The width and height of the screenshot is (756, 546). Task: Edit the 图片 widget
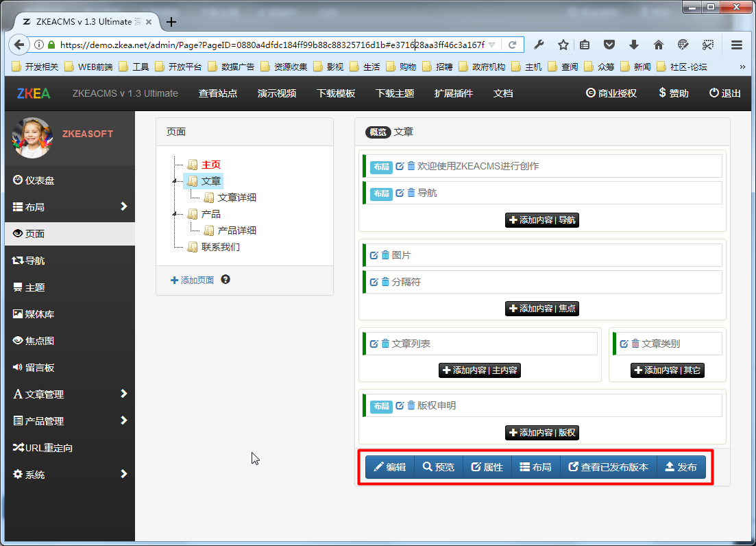click(x=374, y=255)
